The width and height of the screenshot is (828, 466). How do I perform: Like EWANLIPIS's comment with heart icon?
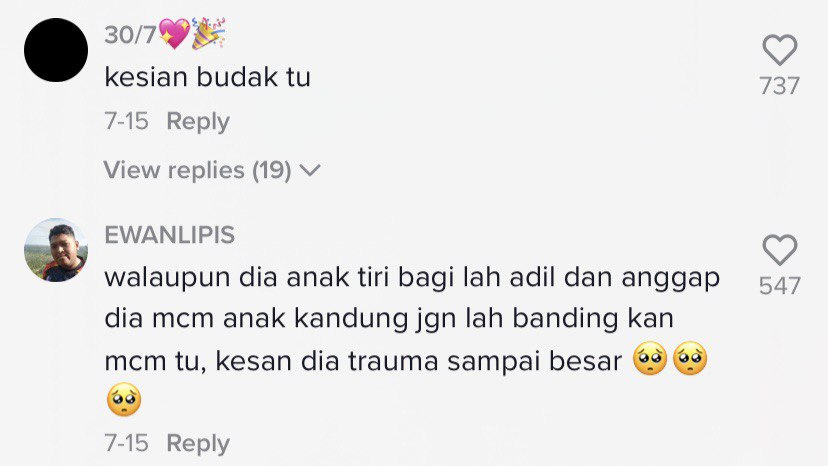(779, 249)
